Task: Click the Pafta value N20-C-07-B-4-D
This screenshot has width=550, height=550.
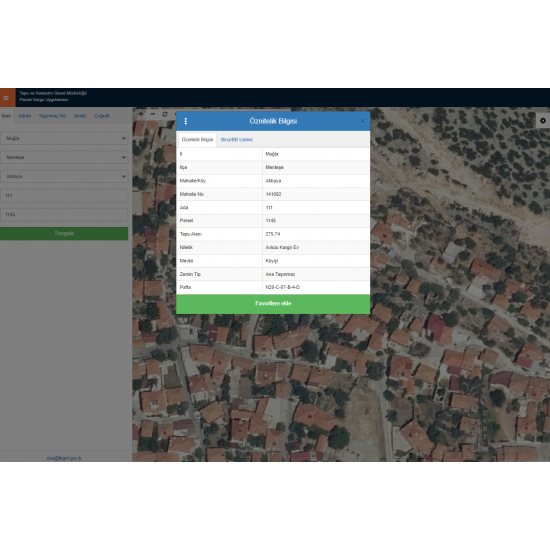Action: coord(282,287)
